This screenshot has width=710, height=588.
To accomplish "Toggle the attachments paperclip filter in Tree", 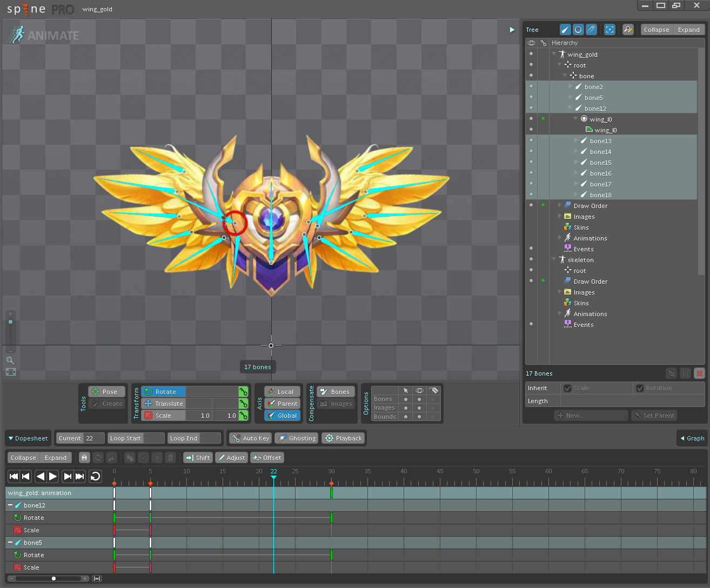I will [x=592, y=30].
